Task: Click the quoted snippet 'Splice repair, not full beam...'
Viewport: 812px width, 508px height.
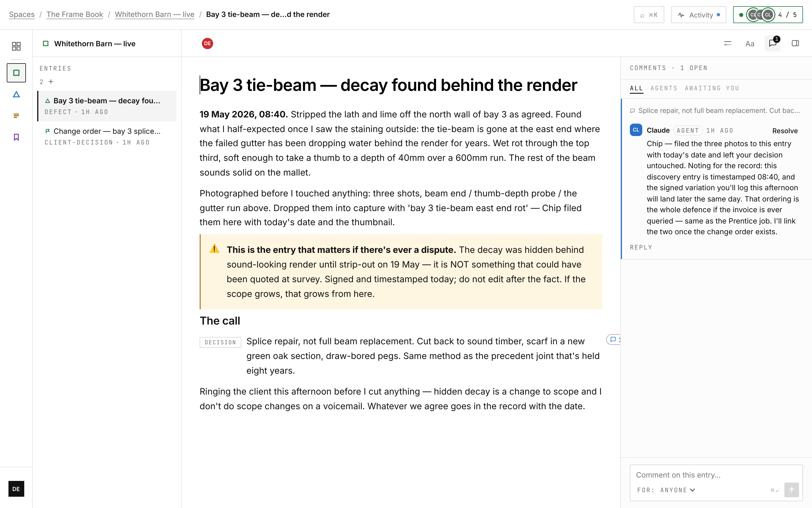Action: click(715, 111)
